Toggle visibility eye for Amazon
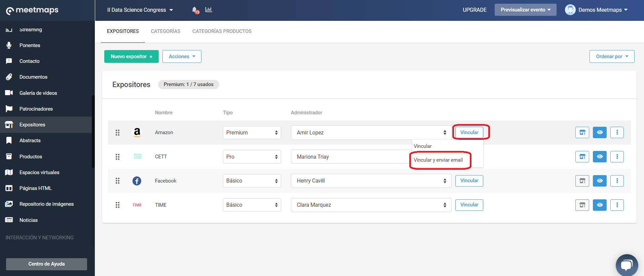Image resolution: width=644 pixels, height=276 pixels. [x=600, y=132]
